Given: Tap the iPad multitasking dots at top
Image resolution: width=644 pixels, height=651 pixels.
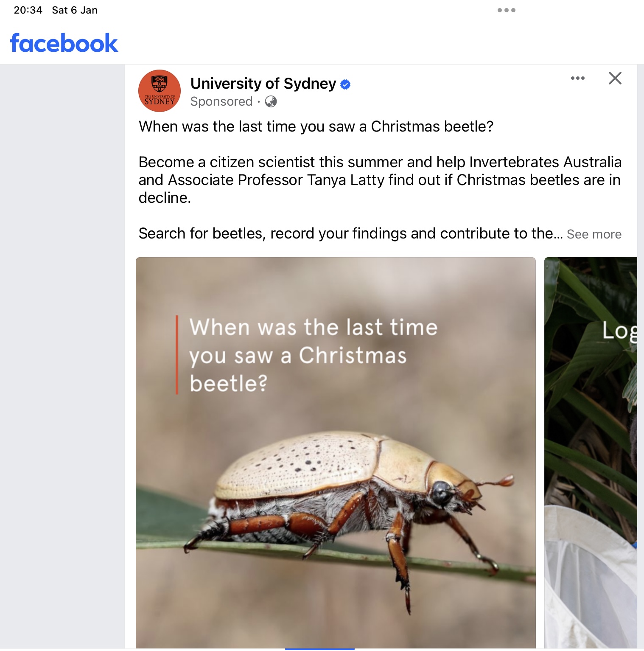Looking at the screenshot, I should coord(507,10).
